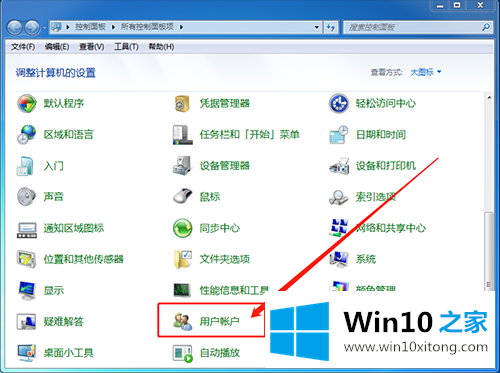Open the 大图标 view mode dropdown
The height and width of the screenshot is (373, 500).
(426, 72)
